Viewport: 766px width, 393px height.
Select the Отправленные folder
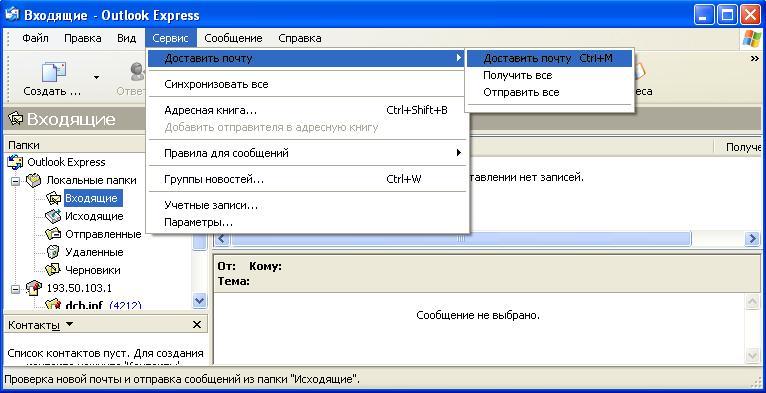(x=103, y=234)
